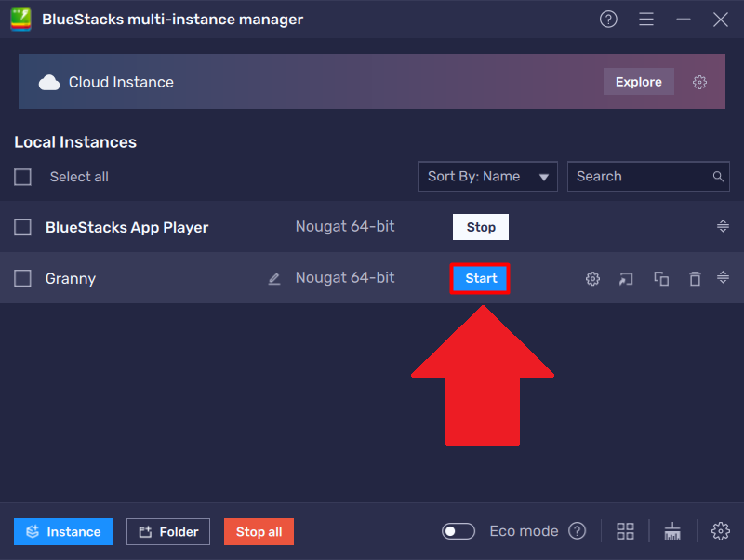The image size is (744, 560).
Task: Open the help icon in title bar
Action: 608,19
